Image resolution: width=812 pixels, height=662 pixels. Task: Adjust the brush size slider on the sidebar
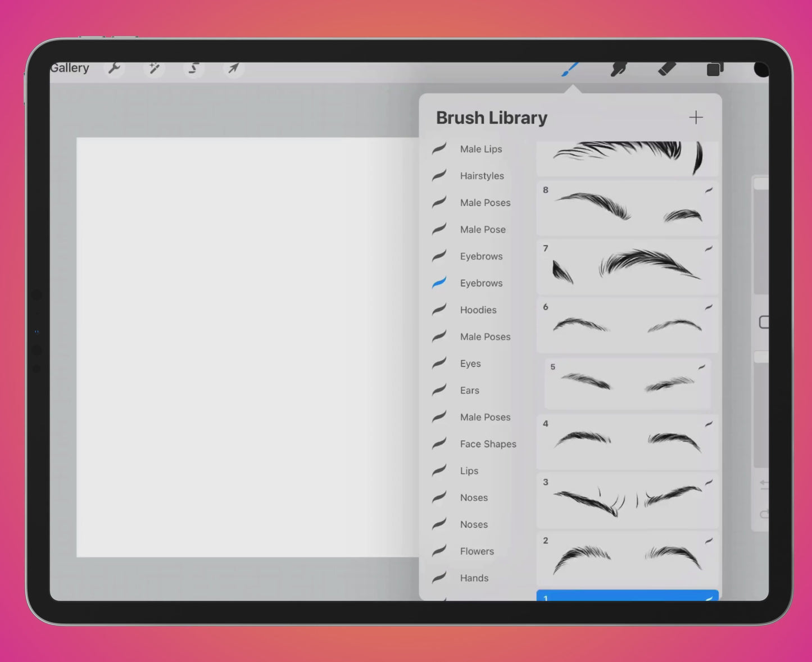pyautogui.click(x=761, y=236)
